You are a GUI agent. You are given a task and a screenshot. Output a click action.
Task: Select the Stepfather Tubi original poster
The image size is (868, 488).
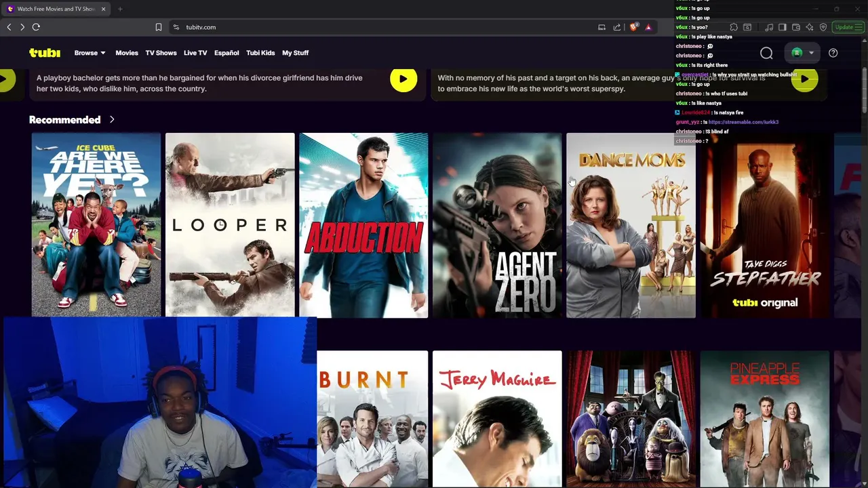(764, 225)
